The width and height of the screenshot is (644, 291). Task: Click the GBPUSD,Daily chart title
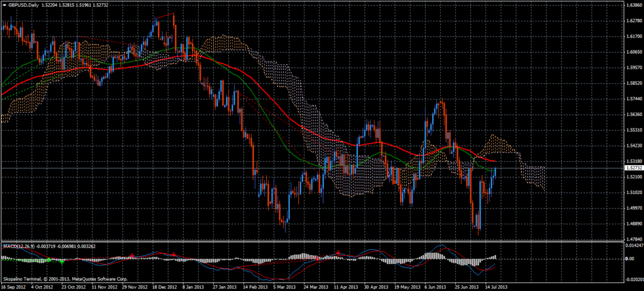[x=24, y=4]
